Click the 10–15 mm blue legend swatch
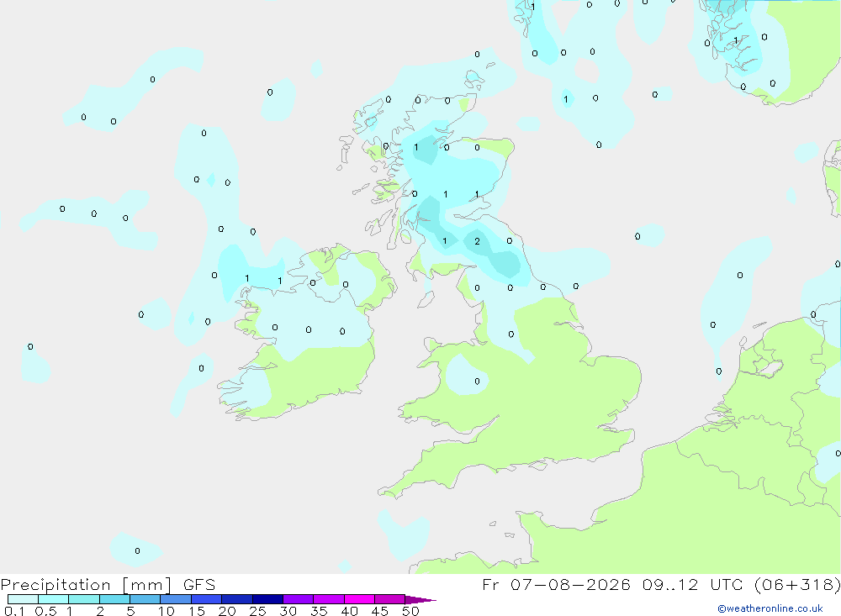The height and width of the screenshot is (616, 841). (176, 599)
